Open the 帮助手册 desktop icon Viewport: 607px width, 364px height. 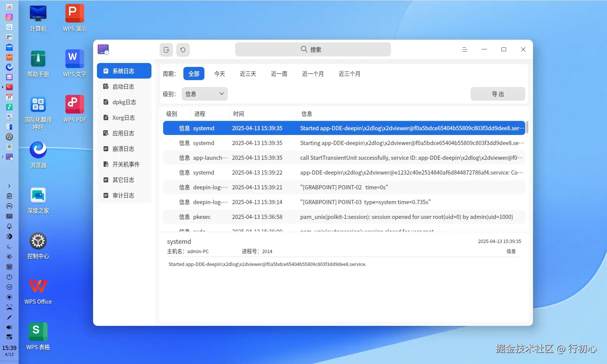(38, 64)
